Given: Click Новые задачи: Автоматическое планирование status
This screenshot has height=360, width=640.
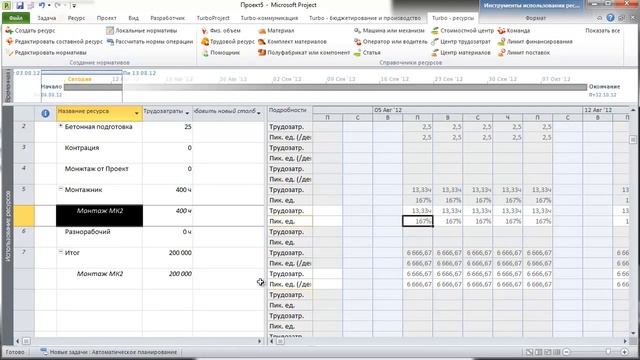Looking at the screenshot, I should (109, 352).
